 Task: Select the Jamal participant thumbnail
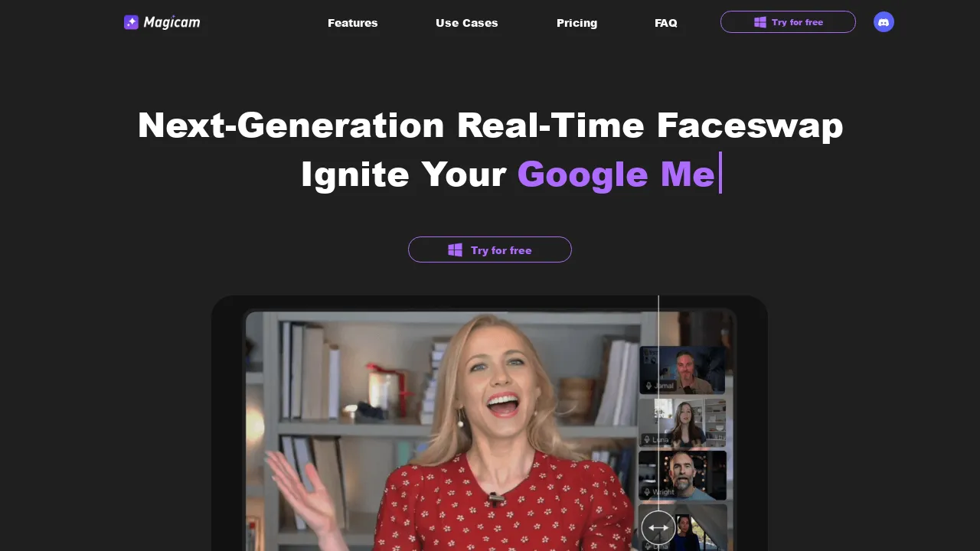tap(682, 370)
